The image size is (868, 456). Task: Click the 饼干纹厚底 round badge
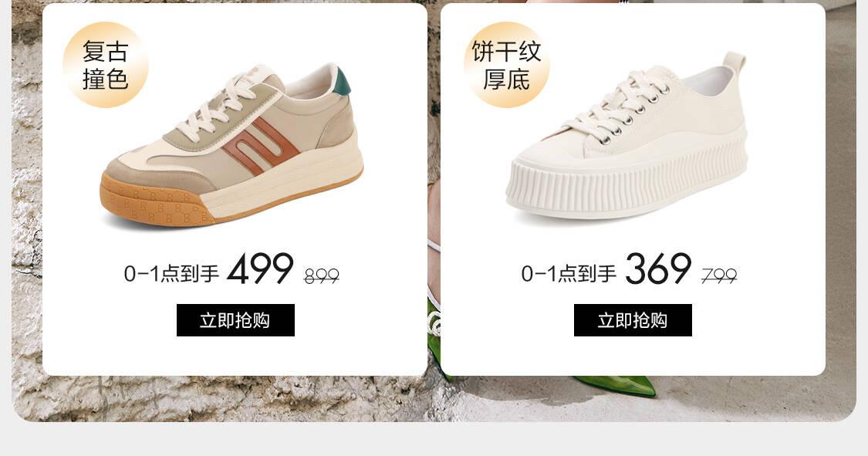506,65
